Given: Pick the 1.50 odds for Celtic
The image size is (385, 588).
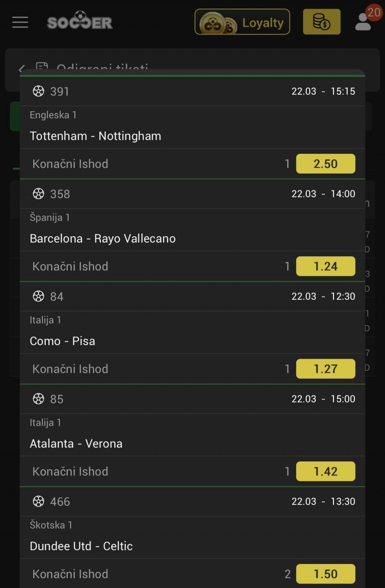Looking at the screenshot, I should tap(325, 574).
